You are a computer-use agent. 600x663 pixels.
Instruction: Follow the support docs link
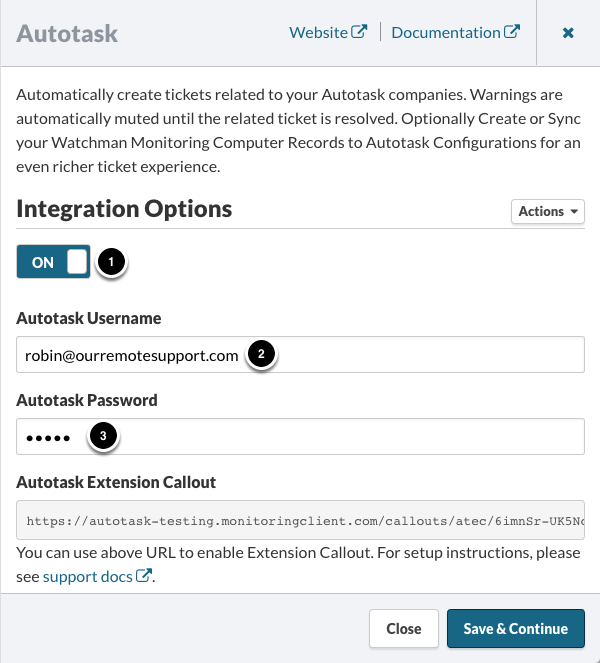(88, 576)
